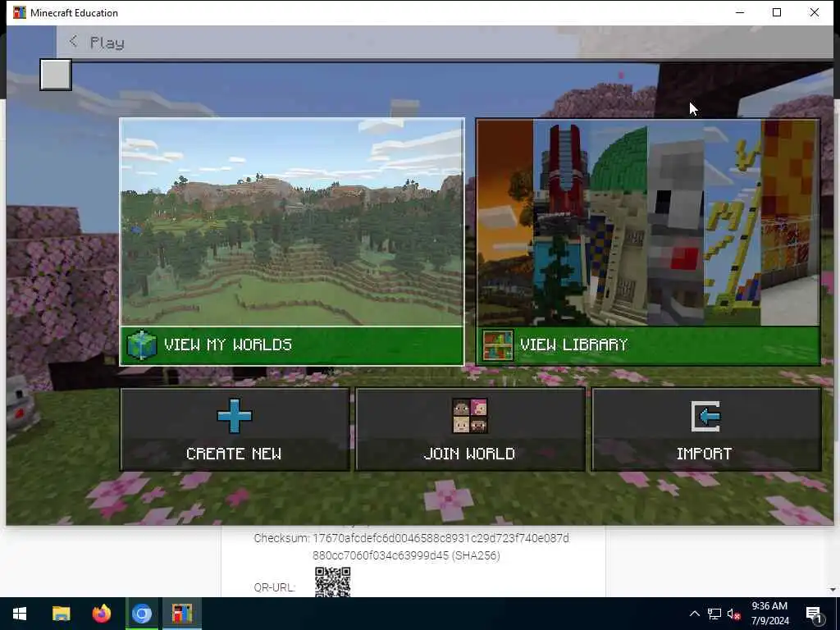Screen dimensions: 840x630
Task: Click the muted volume tray icon
Action: point(734,614)
